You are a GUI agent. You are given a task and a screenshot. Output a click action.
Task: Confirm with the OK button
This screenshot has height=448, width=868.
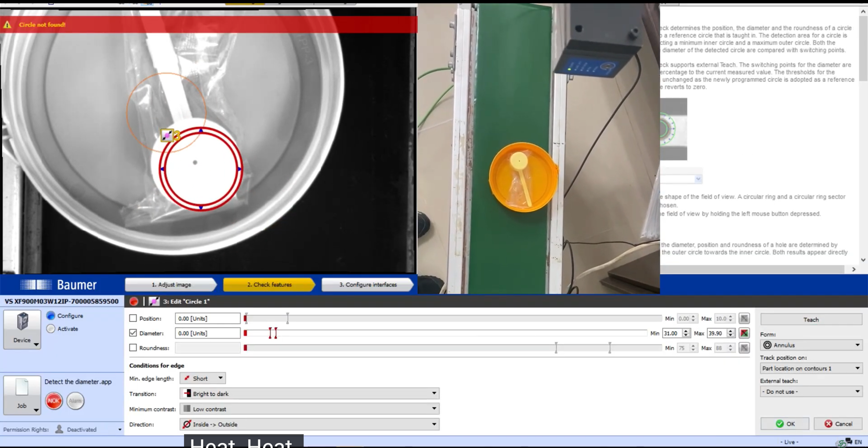point(785,424)
